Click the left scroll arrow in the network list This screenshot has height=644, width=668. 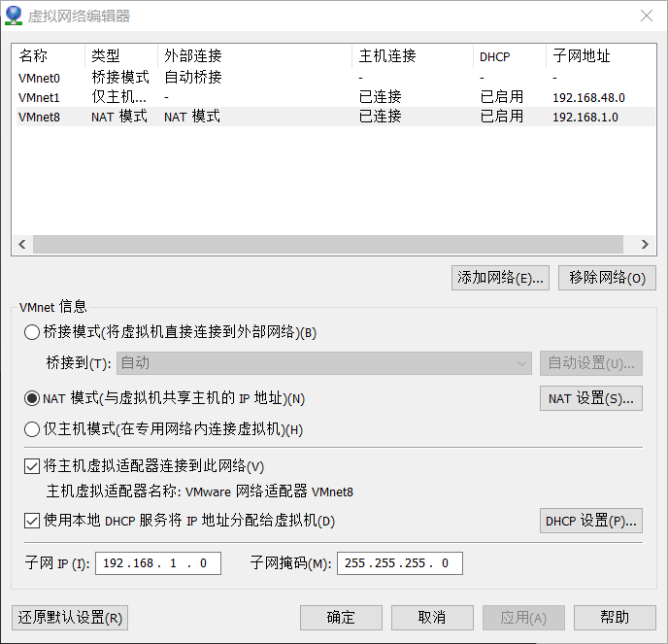click(22, 244)
